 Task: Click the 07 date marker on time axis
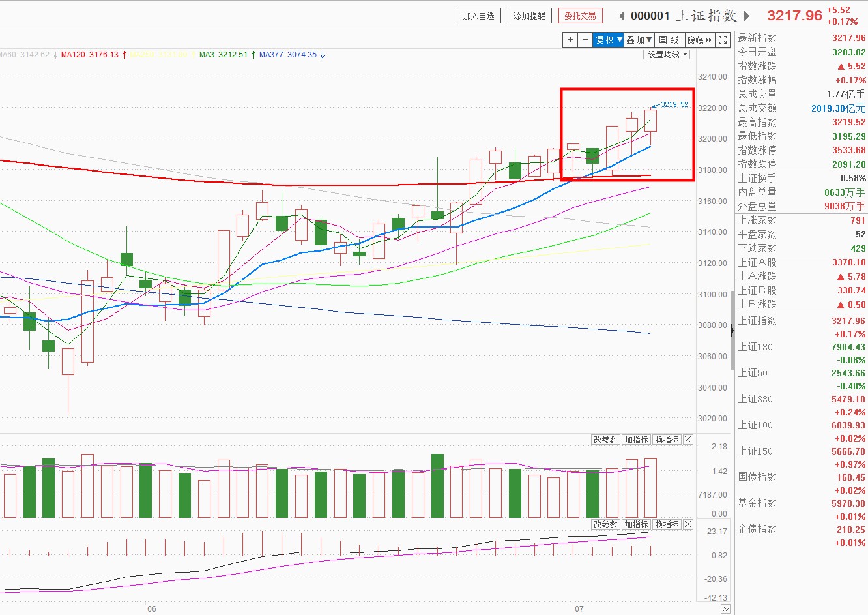(579, 609)
